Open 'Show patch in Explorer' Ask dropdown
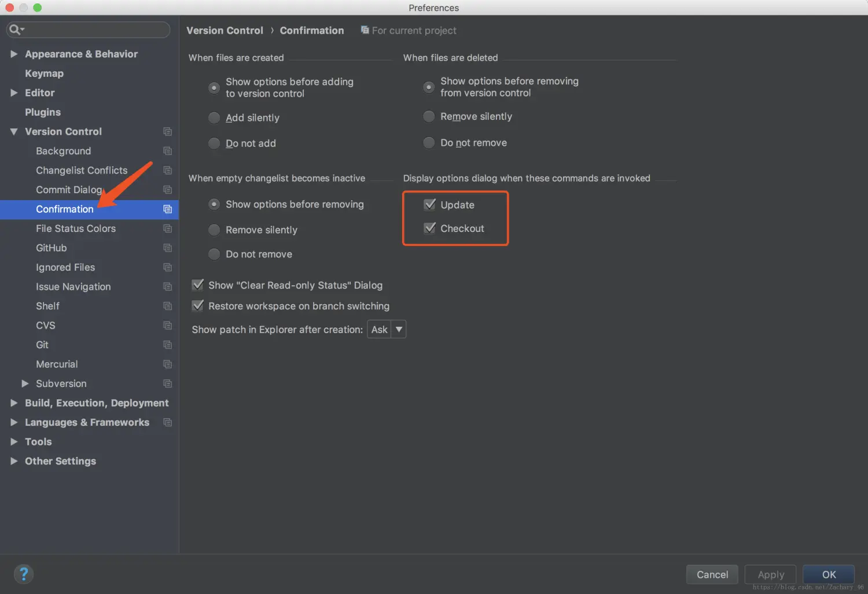 (387, 330)
